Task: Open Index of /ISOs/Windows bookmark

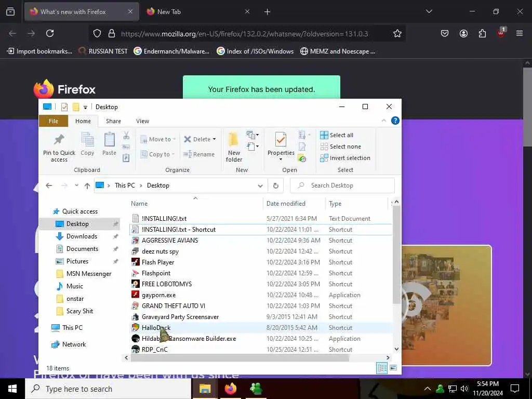Action: click(x=255, y=51)
